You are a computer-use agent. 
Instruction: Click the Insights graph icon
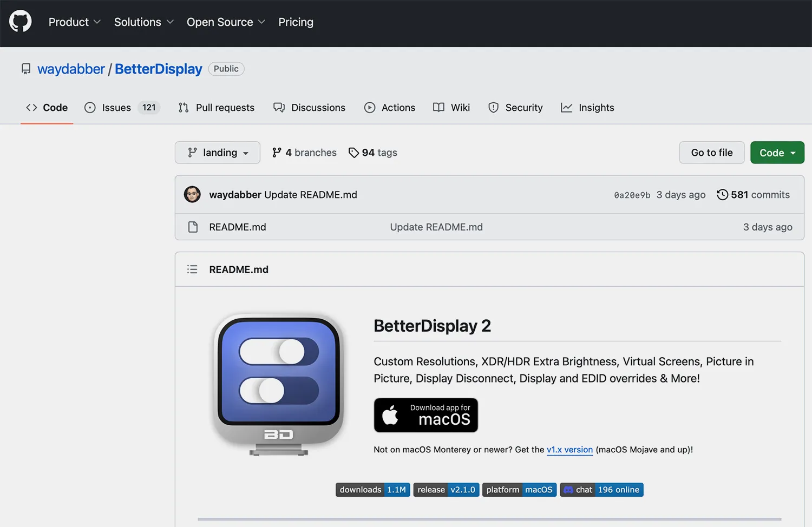pyautogui.click(x=566, y=108)
